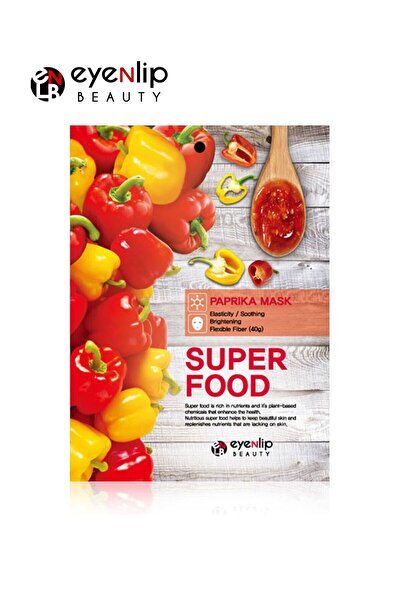
Task: Click the small halved red pepper under the spoon
Action: pos(261,273)
